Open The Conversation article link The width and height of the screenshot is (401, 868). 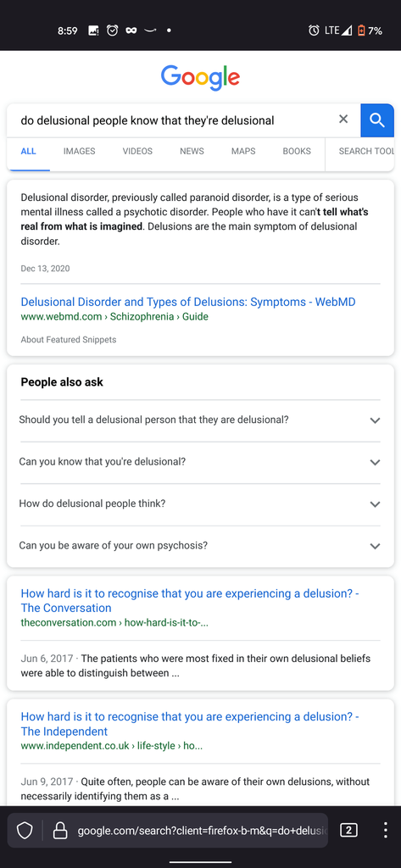pyautogui.click(x=189, y=601)
